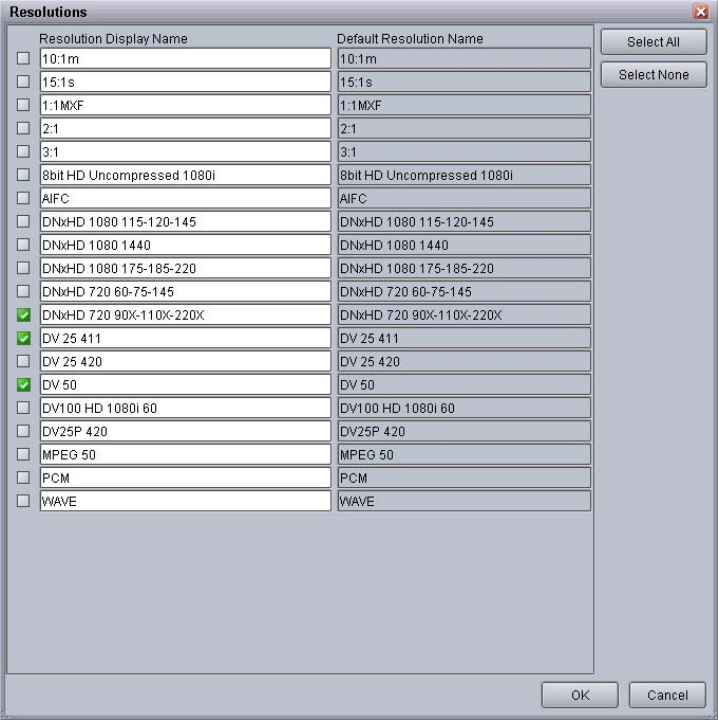Edit the 10:1m display name field
718x720 pixels.
(x=185, y=58)
